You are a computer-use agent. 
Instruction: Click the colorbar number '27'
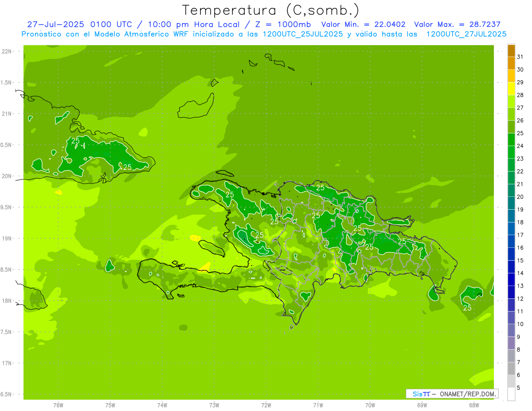(x=520, y=108)
